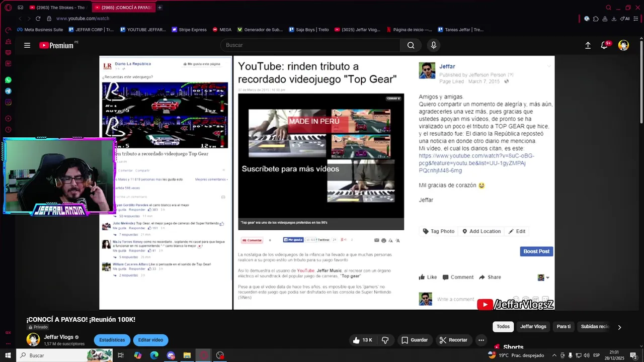The height and width of the screenshot is (362, 644).
Task: Open Instagram in Opera sidebar
Action: coord(8,102)
